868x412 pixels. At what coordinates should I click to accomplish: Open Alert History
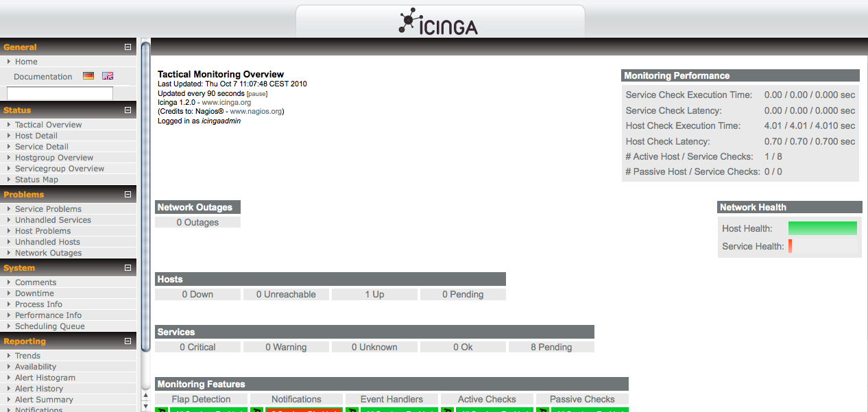[x=39, y=389]
